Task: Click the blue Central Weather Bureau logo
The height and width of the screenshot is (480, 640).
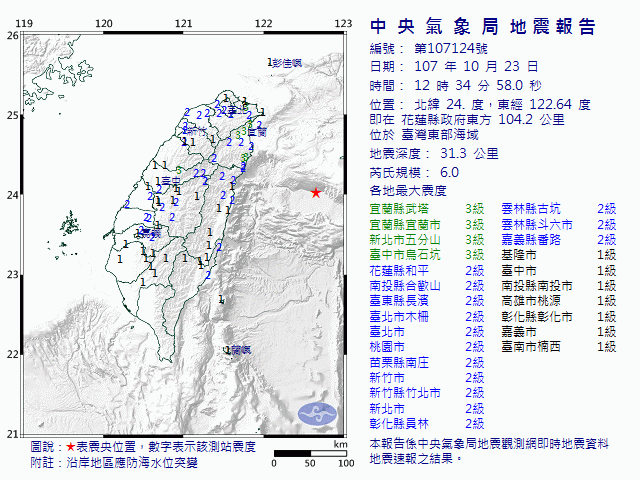Action: pos(318,414)
